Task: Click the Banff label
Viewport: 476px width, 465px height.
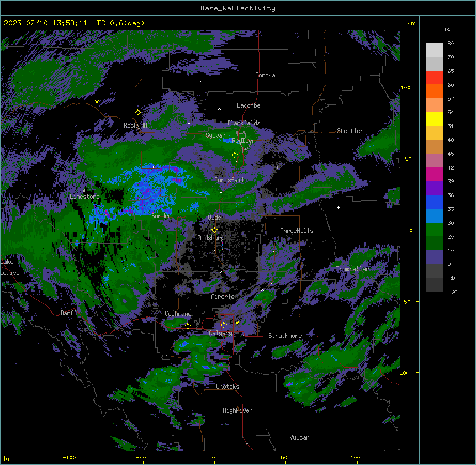Action: point(68,313)
